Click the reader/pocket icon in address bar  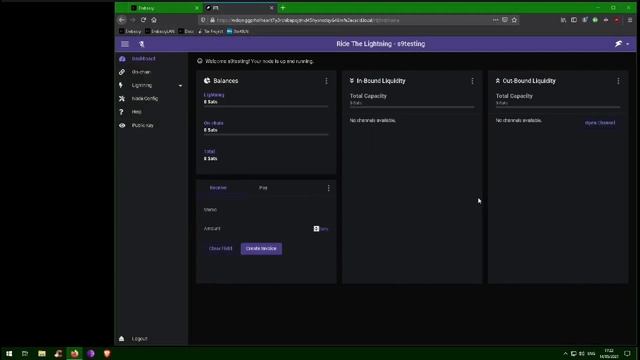[505, 20]
